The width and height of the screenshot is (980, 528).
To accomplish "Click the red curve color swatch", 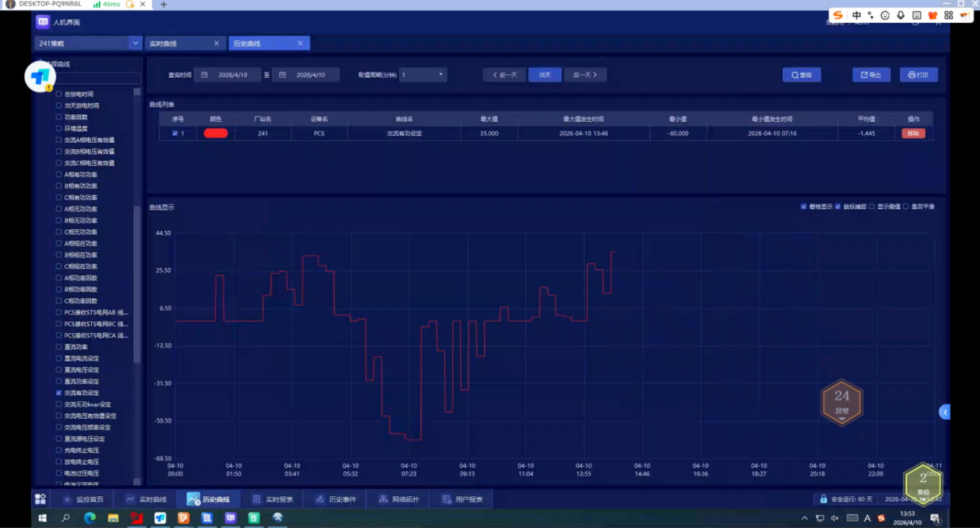I will [x=216, y=133].
